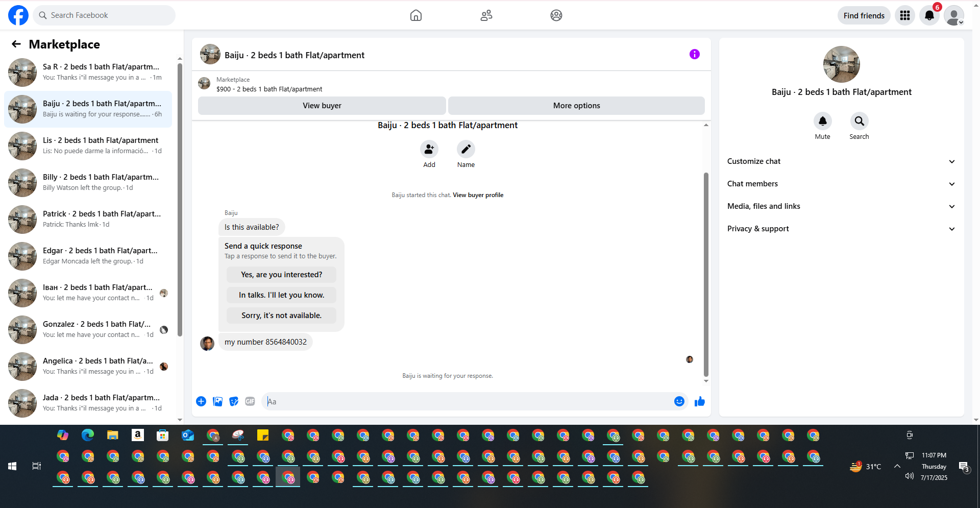Open Amazon app from the taskbar
980x508 pixels.
pos(138,435)
